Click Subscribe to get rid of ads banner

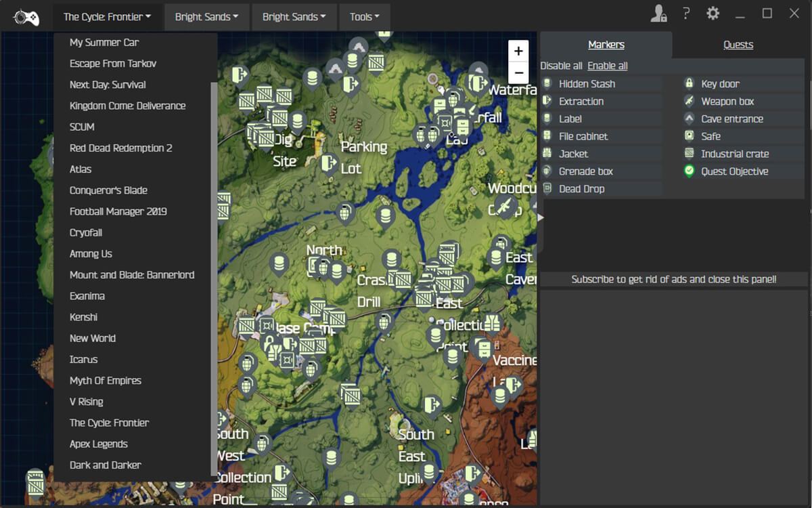click(674, 279)
